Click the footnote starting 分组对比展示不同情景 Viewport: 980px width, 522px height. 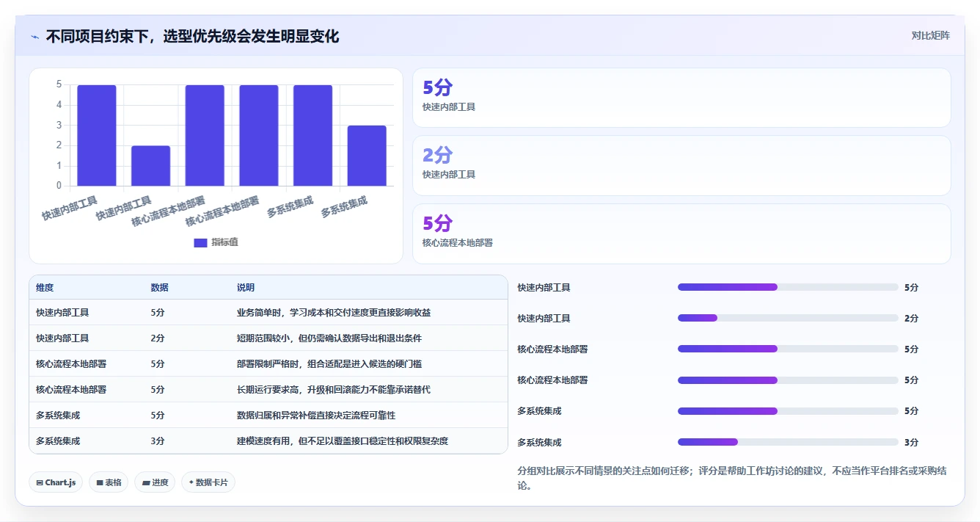[x=732, y=478]
